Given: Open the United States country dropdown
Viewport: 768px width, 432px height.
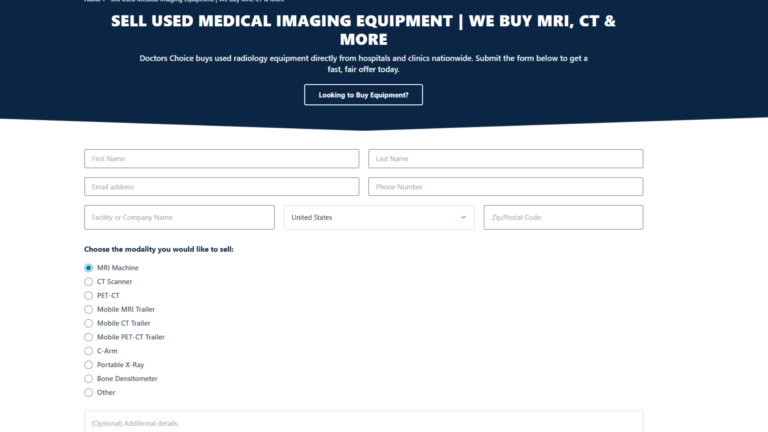Looking at the screenshot, I should pos(379,217).
